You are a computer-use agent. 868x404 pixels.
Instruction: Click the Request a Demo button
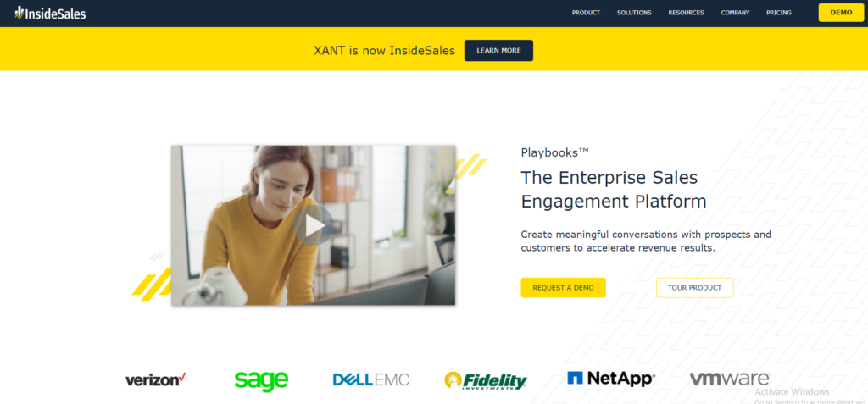pyautogui.click(x=563, y=288)
